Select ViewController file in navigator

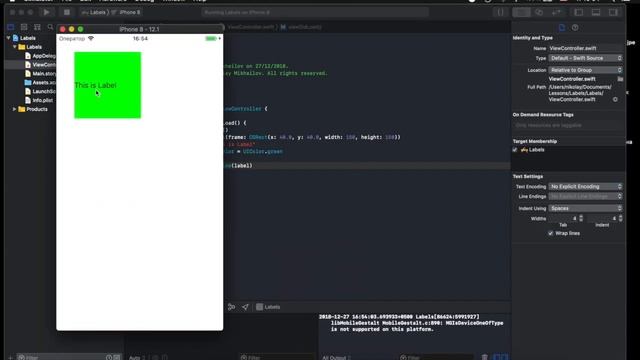40,64
